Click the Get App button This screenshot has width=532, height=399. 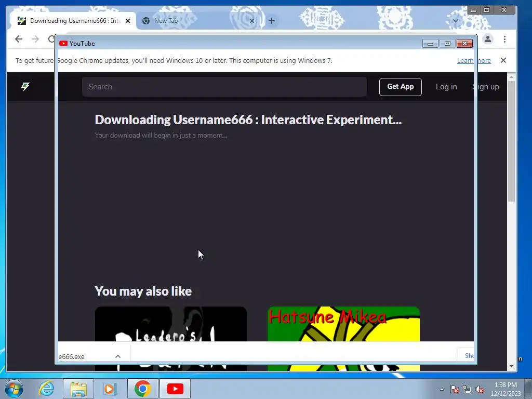click(401, 87)
